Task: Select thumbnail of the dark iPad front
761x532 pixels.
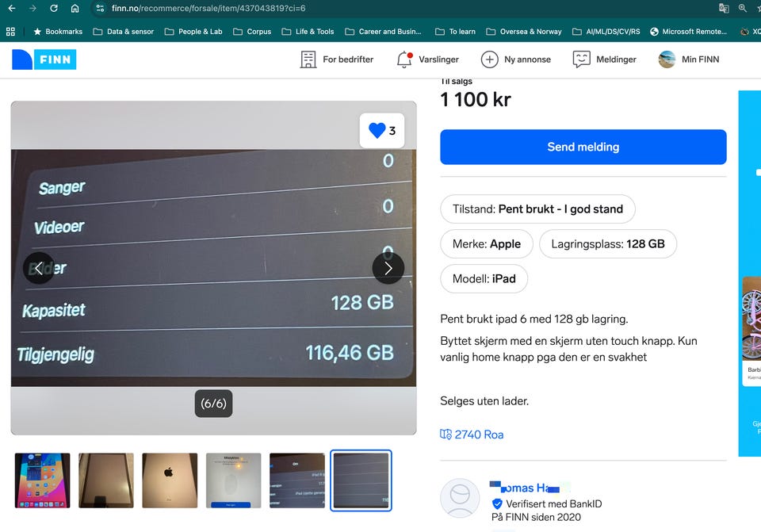Action: coord(105,480)
